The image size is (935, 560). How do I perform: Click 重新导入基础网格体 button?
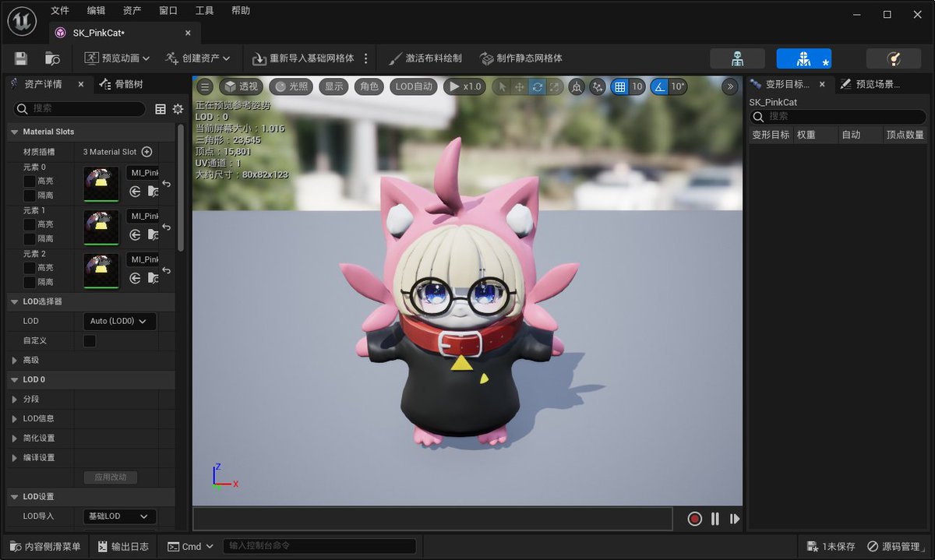(x=303, y=58)
